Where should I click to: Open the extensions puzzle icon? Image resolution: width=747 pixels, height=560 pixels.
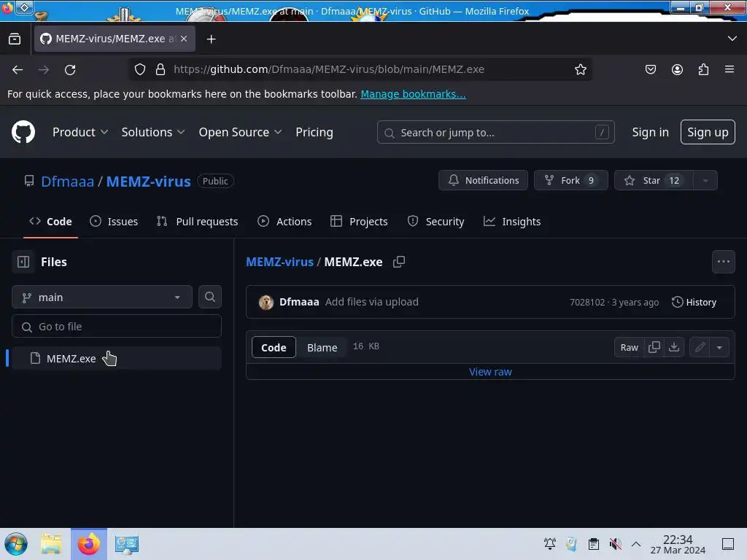coord(703,69)
